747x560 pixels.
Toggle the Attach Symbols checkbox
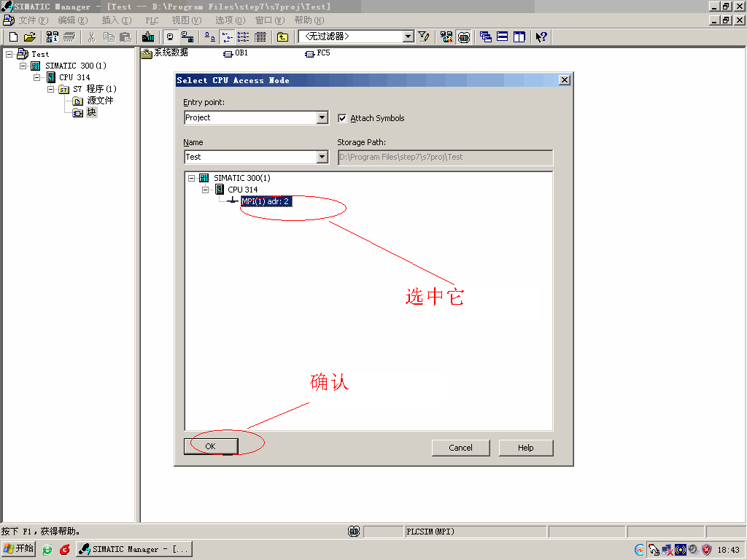(342, 118)
